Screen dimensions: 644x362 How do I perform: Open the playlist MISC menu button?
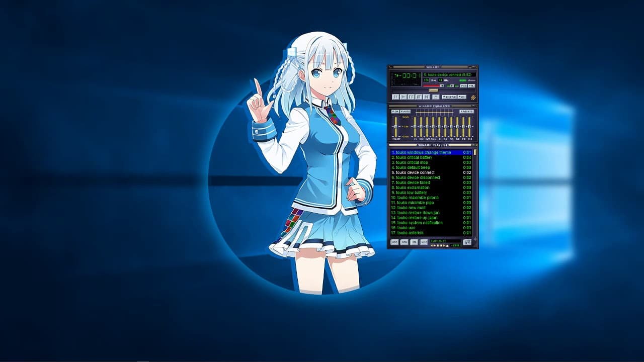click(424, 242)
